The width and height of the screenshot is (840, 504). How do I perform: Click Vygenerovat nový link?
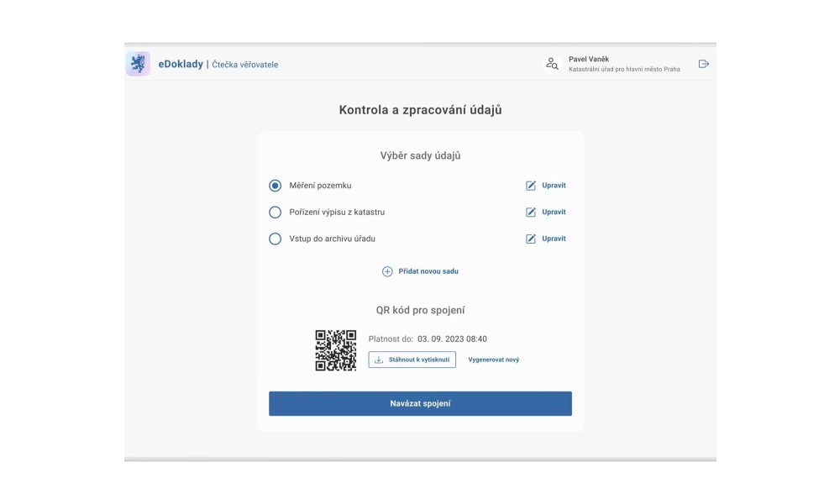493,360
